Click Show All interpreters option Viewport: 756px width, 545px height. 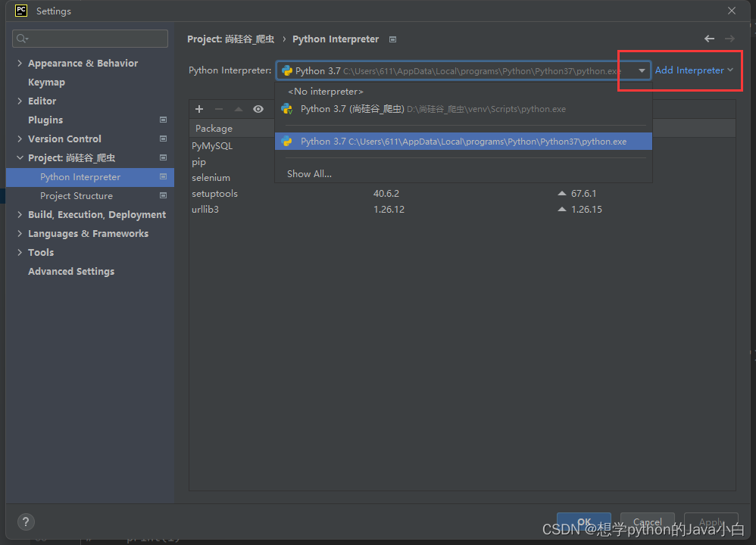(x=309, y=173)
